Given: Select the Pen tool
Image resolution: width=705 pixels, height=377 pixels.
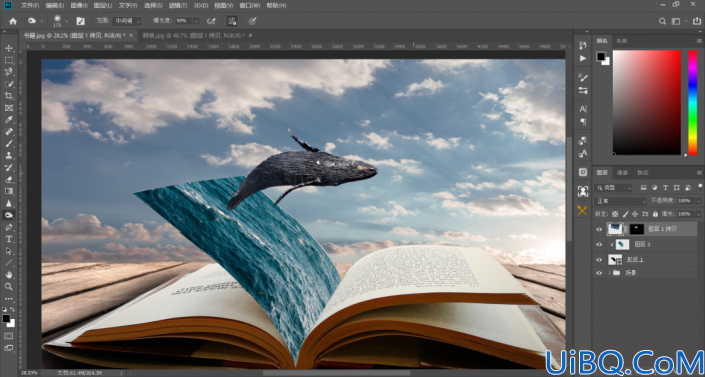Looking at the screenshot, I should [x=9, y=227].
